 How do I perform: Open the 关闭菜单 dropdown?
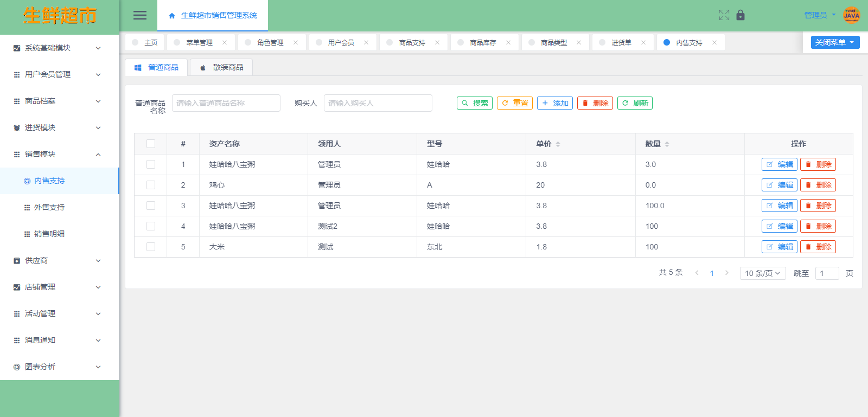tap(835, 42)
